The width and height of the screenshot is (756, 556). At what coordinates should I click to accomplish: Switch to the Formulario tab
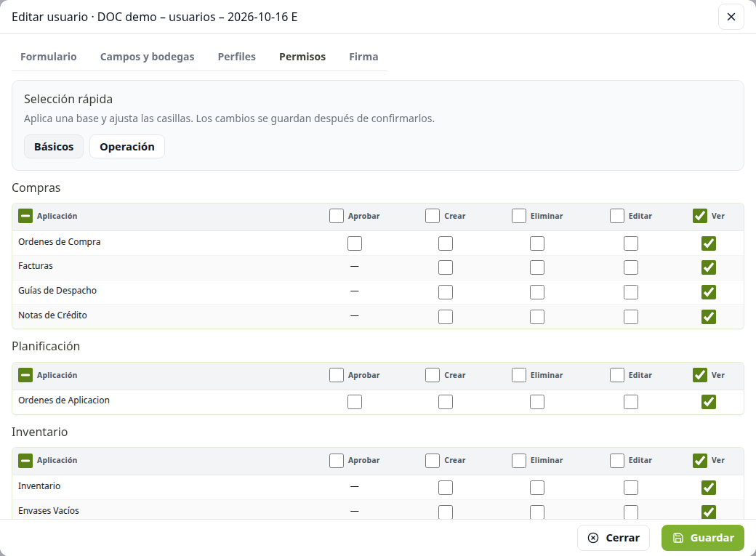[x=48, y=57]
